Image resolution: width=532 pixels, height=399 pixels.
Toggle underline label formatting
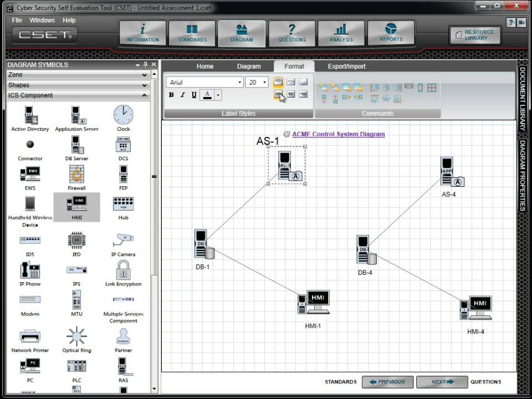click(x=194, y=95)
